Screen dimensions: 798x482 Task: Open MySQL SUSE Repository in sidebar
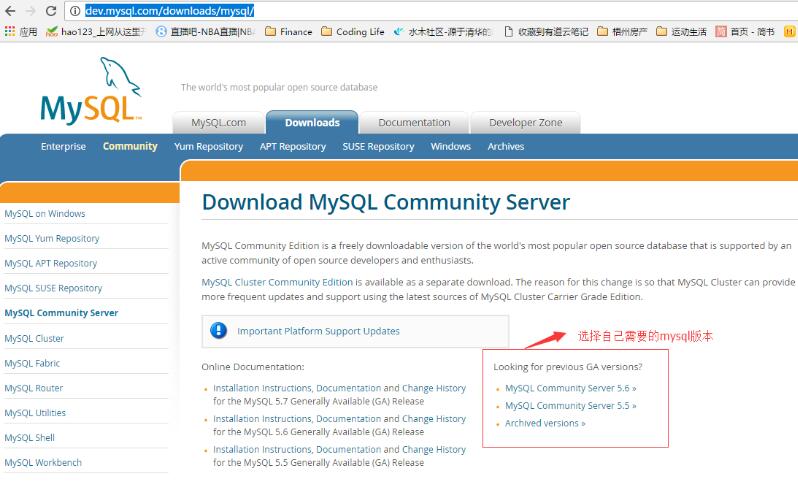tap(53, 289)
